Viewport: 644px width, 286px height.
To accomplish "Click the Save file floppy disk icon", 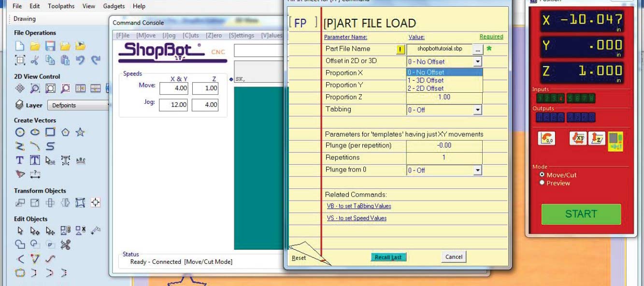I will click(x=50, y=46).
